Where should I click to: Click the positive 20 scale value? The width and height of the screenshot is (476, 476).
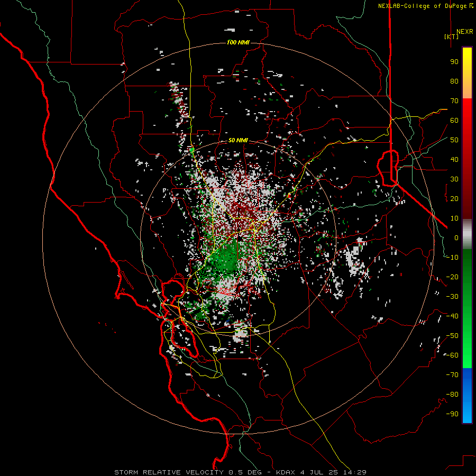[x=454, y=199]
